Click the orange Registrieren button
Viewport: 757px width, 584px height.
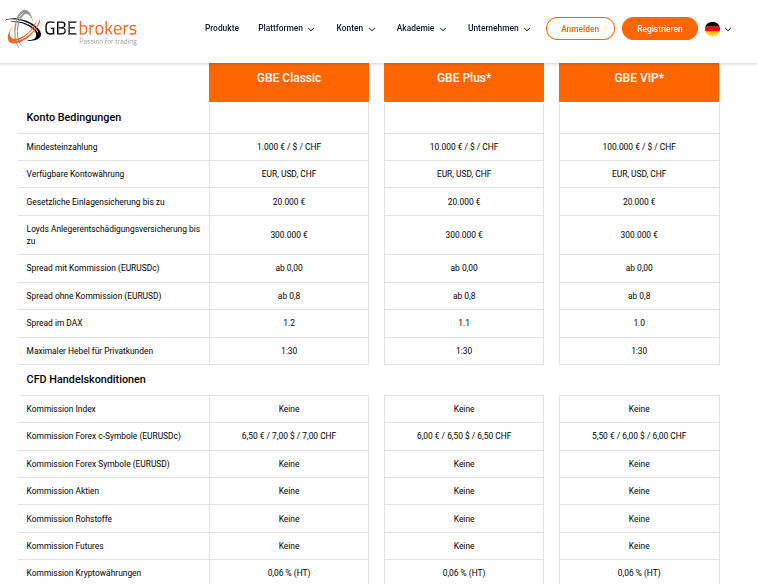click(659, 28)
